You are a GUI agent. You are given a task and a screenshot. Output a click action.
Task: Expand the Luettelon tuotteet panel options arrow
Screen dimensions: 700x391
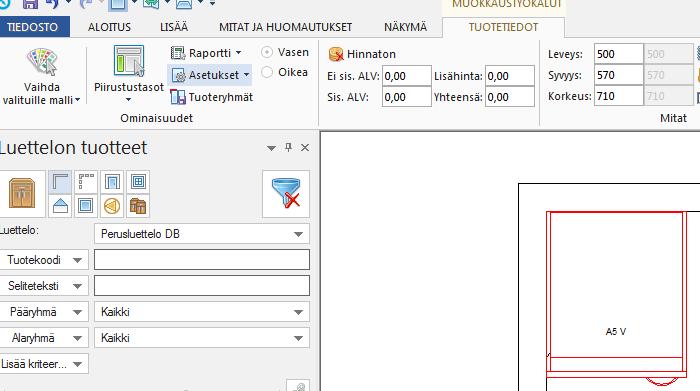click(x=271, y=148)
